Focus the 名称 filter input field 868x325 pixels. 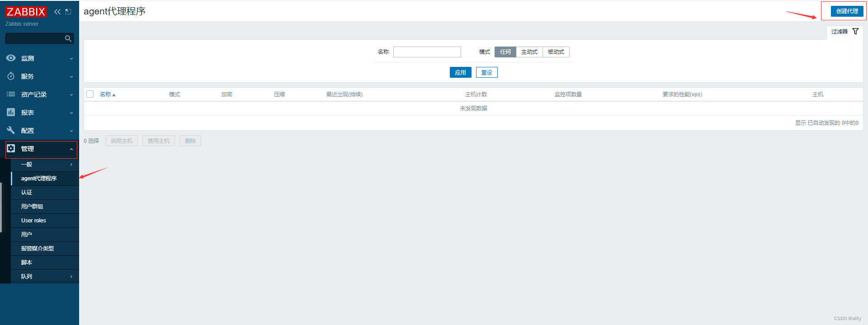(x=427, y=52)
